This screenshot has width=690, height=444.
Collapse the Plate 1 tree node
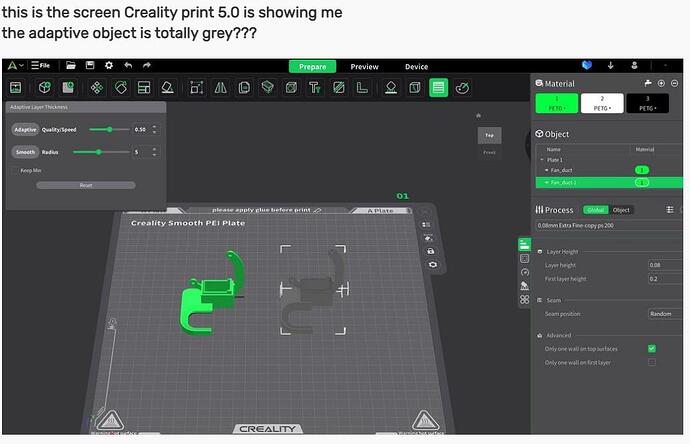pyautogui.click(x=540, y=159)
